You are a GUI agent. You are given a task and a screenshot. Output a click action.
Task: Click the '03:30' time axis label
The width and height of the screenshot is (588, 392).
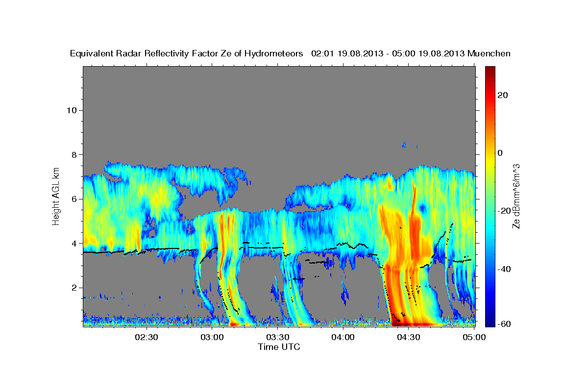tap(278, 337)
